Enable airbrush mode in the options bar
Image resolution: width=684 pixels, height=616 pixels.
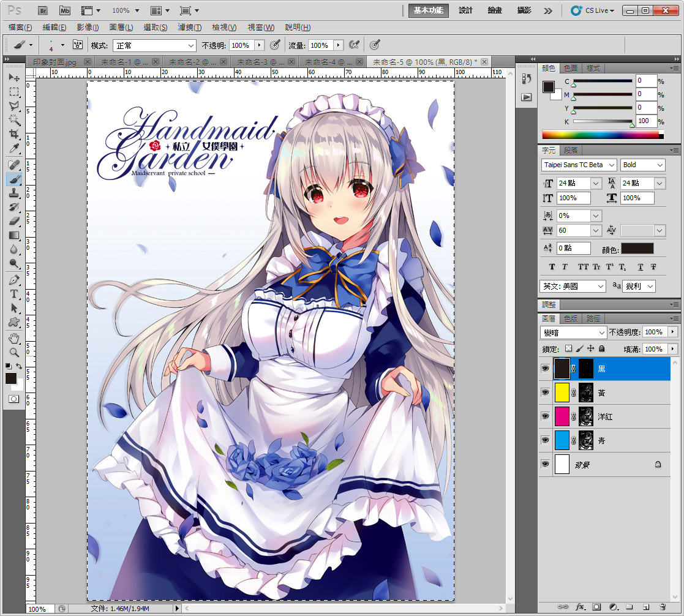coord(354,45)
